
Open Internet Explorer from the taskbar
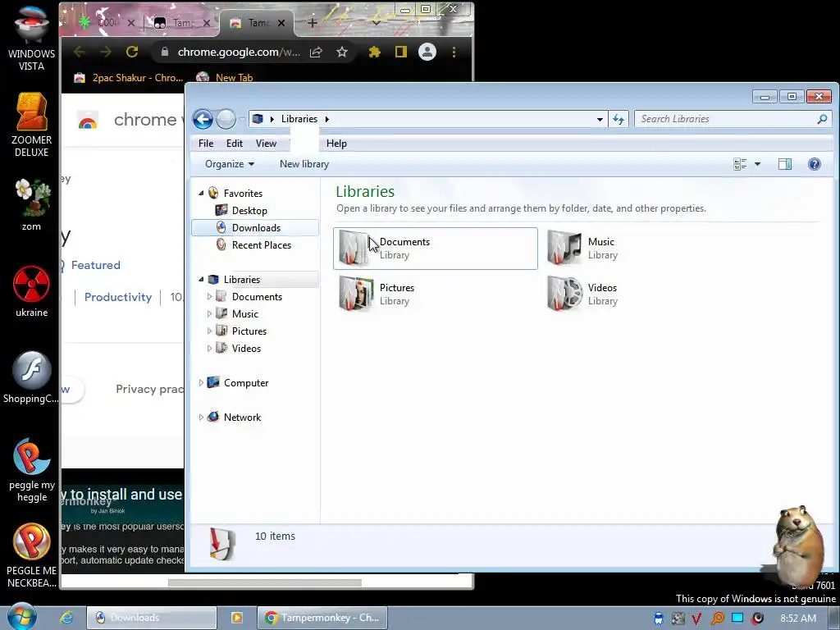click(x=66, y=618)
